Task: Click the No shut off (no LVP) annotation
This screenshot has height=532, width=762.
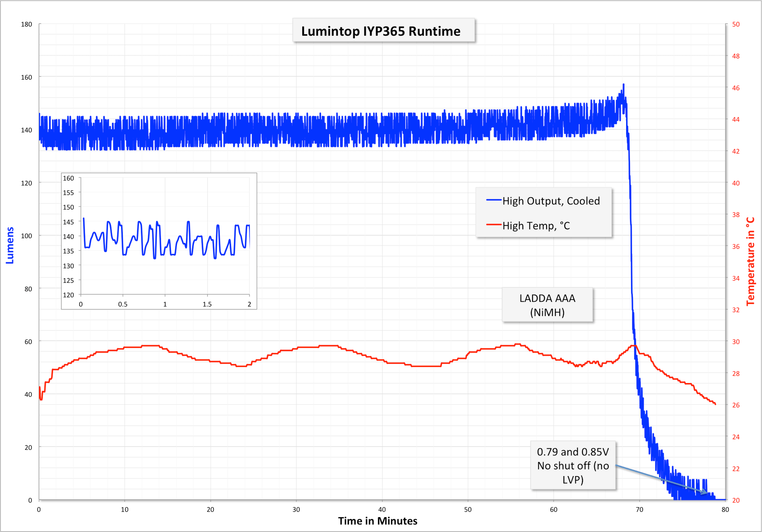Action: click(573, 466)
